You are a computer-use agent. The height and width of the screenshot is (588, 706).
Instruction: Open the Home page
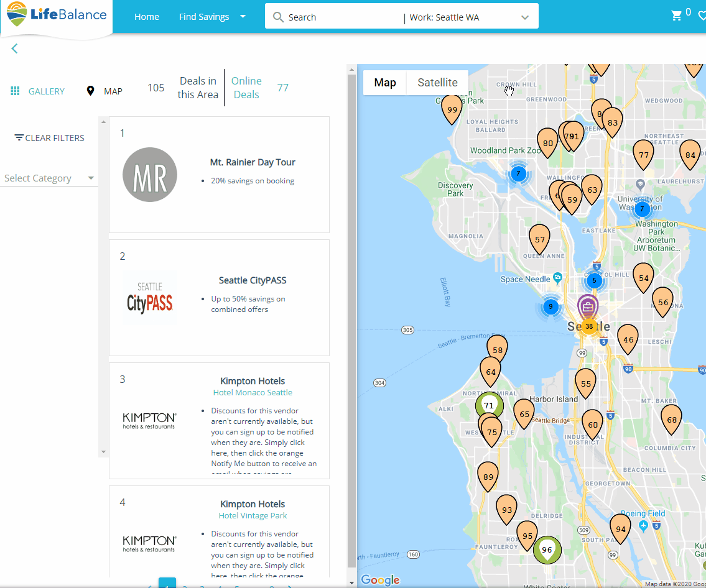pyautogui.click(x=146, y=17)
